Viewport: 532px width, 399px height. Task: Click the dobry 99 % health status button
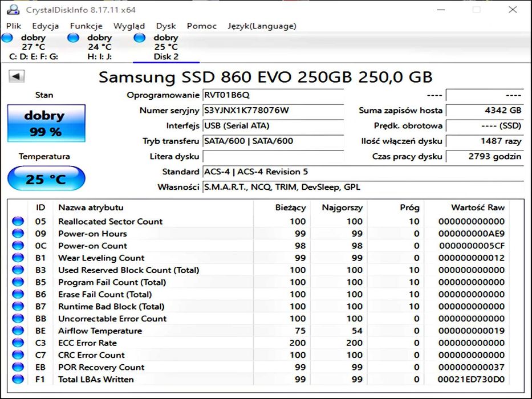(x=46, y=123)
